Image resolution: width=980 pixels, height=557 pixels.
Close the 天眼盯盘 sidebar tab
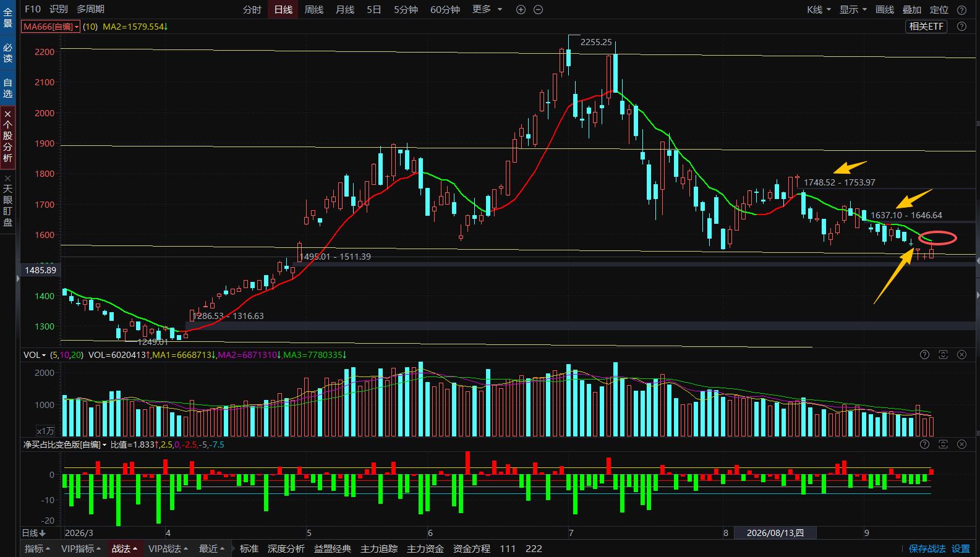click(x=7, y=178)
